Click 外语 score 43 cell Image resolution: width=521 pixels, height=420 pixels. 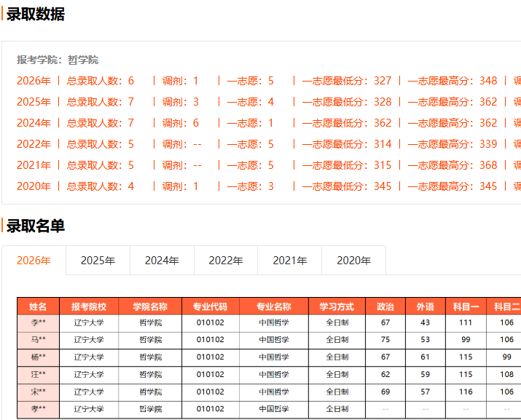tap(426, 322)
